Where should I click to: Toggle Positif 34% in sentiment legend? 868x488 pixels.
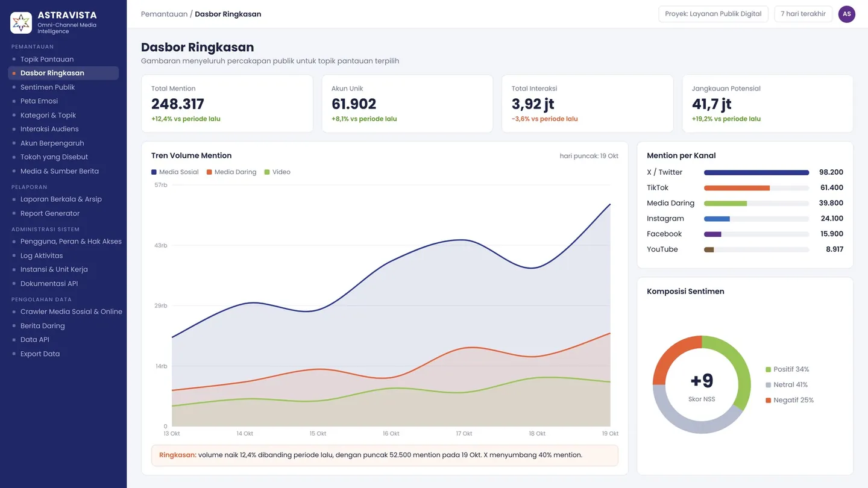click(787, 369)
